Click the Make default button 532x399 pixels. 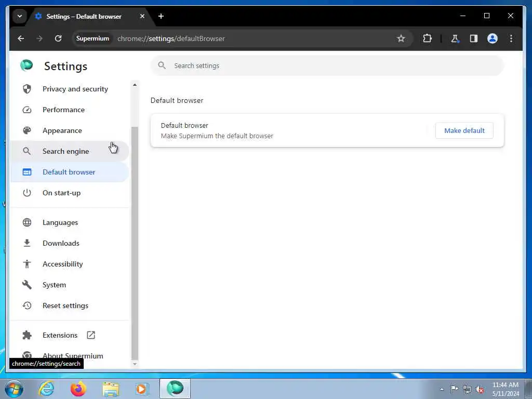coord(464,130)
